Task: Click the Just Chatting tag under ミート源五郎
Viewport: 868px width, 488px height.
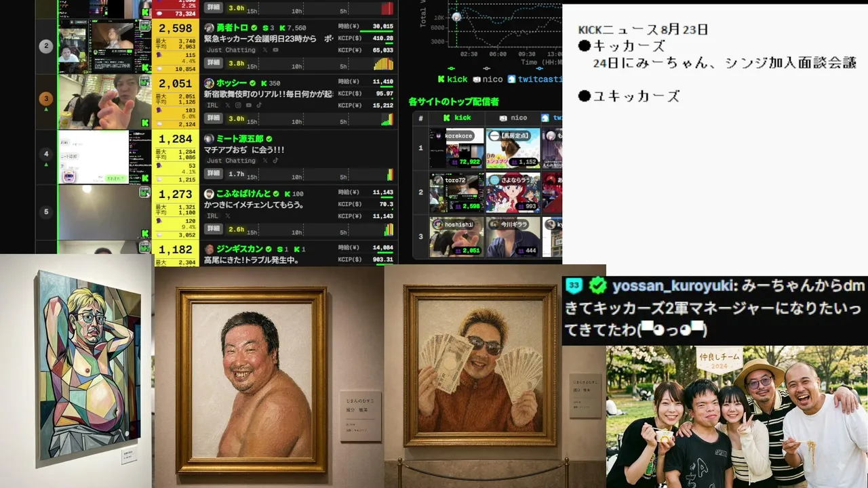Action: [231, 161]
